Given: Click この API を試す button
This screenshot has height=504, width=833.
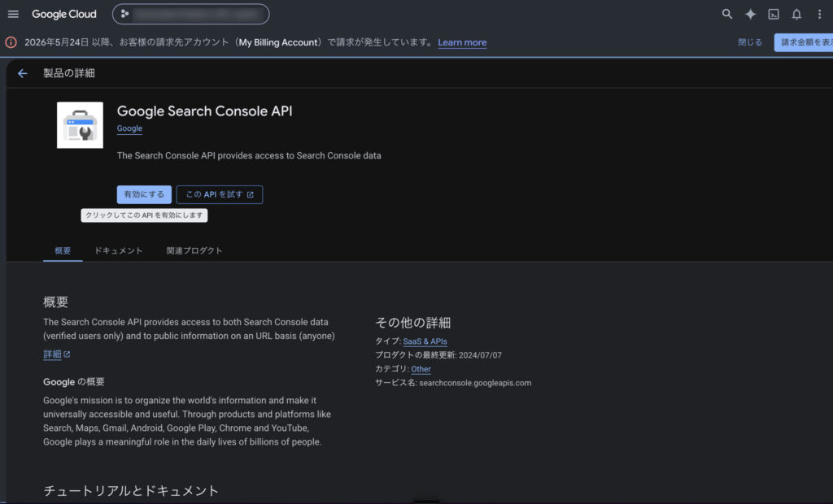Looking at the screenshot, I should [x=220, y=194].
